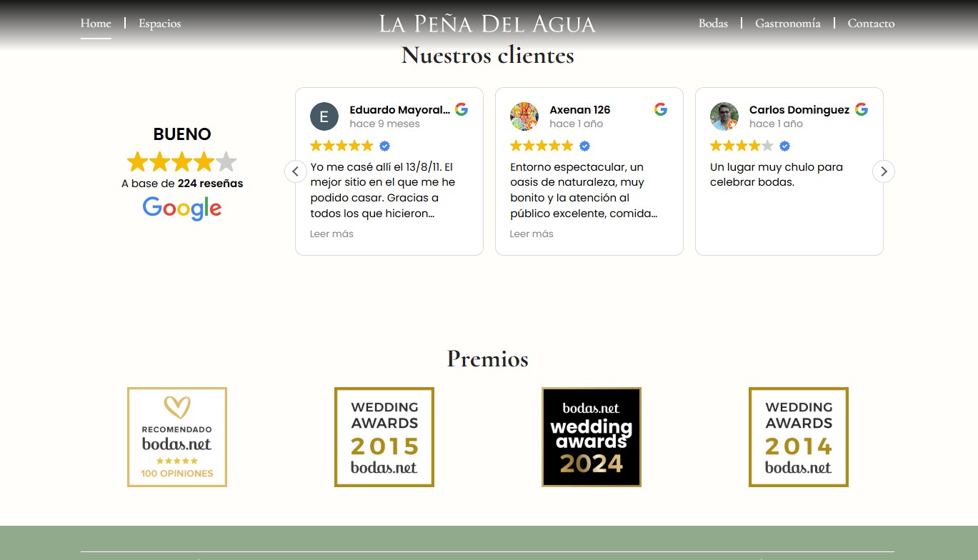The width and height of the screenshot is (978, 560).
Task: Open the Gastronomía section
Action: pos(787,24)
